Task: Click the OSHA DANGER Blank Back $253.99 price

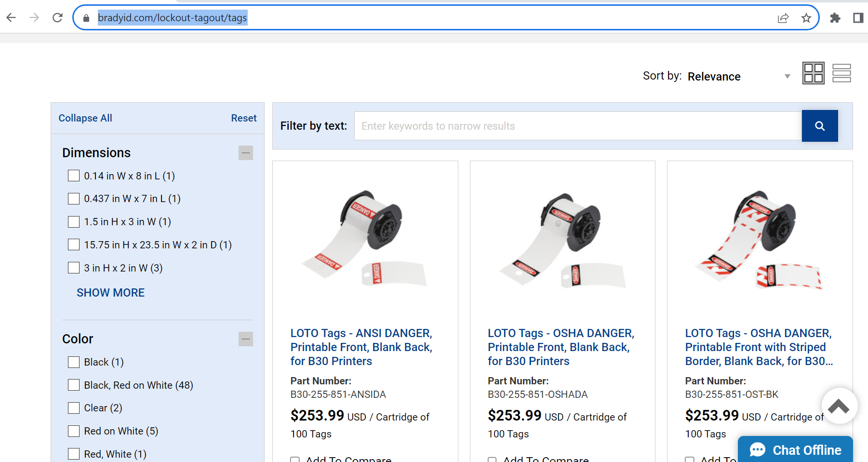Action: tap(515, 415)
